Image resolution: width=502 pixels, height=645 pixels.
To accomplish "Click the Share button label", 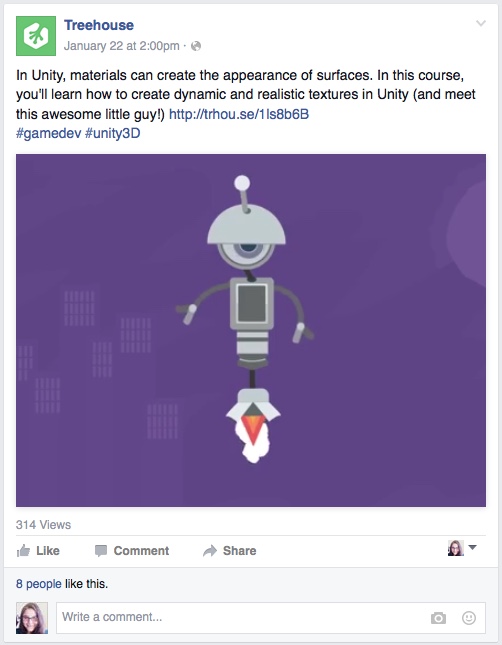I will 239,550.
